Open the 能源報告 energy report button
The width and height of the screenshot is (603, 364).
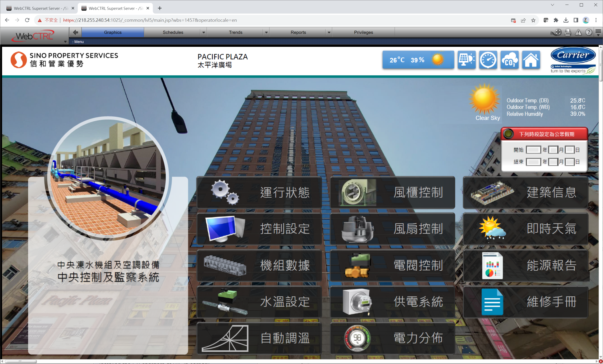(x=525, y=265)
